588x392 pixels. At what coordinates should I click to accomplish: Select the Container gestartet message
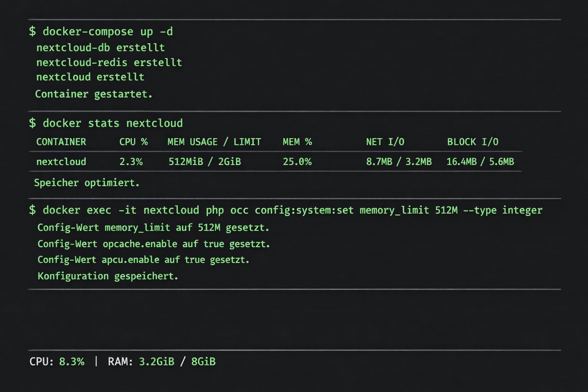click(x=94, y=94)
